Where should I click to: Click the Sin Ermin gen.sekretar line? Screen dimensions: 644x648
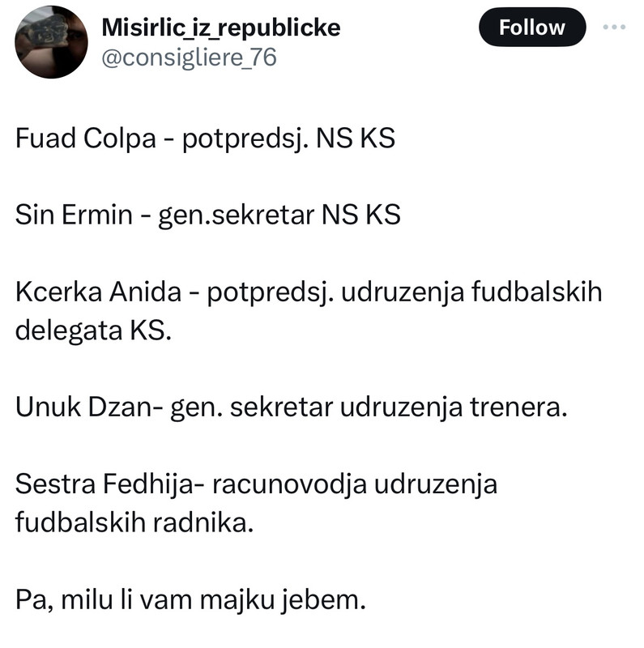tap(208, 215)
